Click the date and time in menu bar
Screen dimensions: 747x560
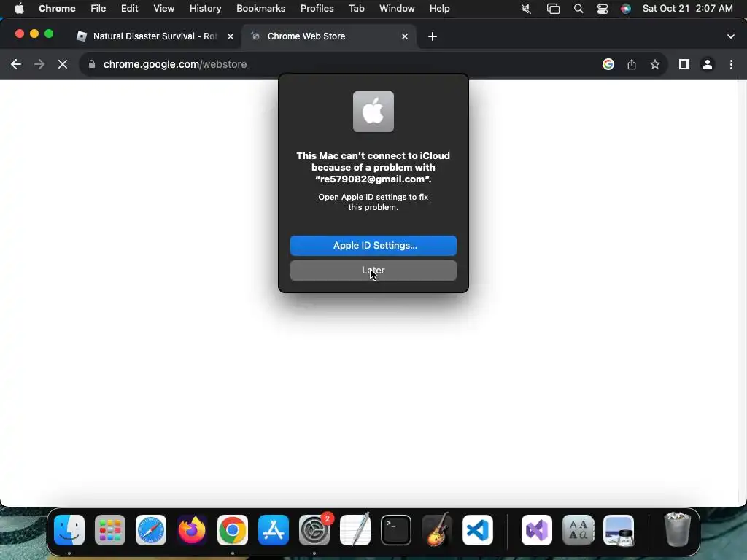coord(687,9)
